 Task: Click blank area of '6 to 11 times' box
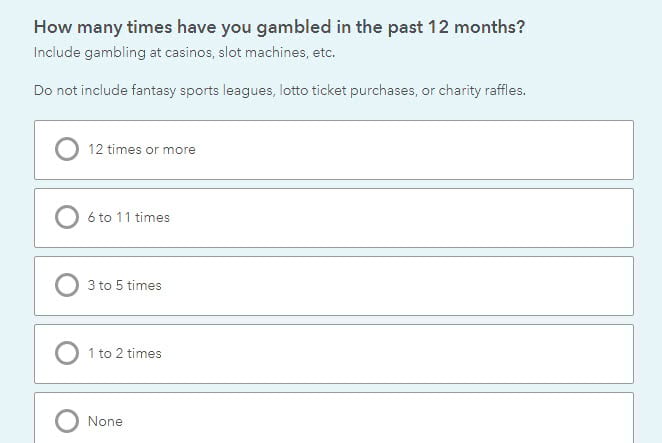click(420, 218)
